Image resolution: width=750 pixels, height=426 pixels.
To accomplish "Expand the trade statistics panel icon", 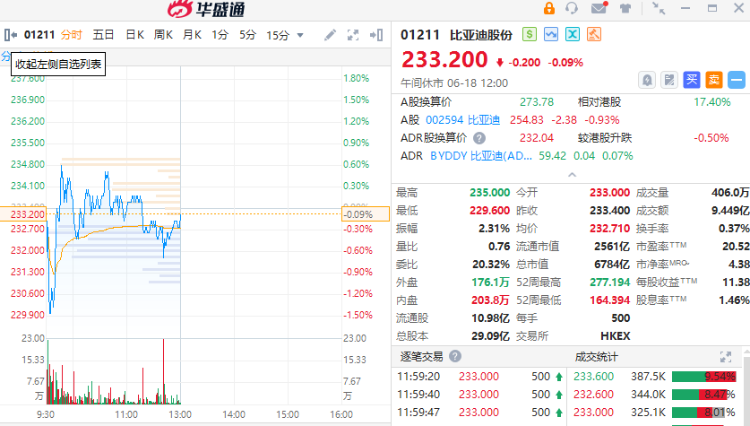I will coord(726,357).
